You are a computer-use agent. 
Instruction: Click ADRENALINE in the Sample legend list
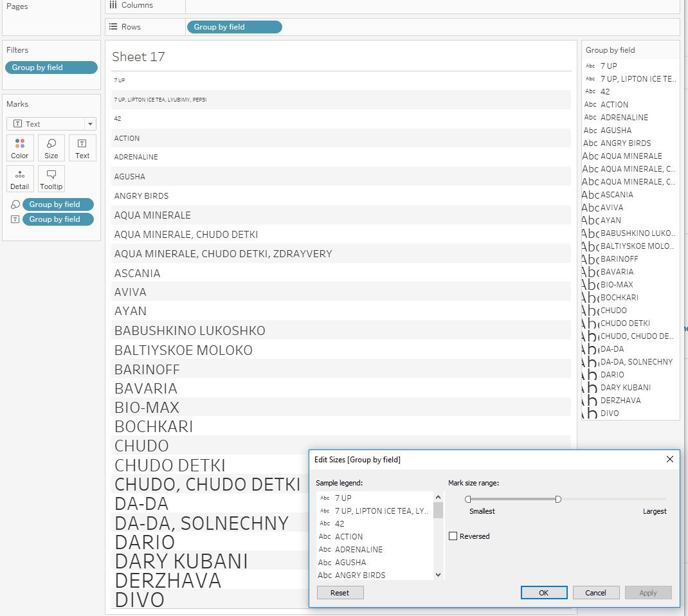(359, 549)
